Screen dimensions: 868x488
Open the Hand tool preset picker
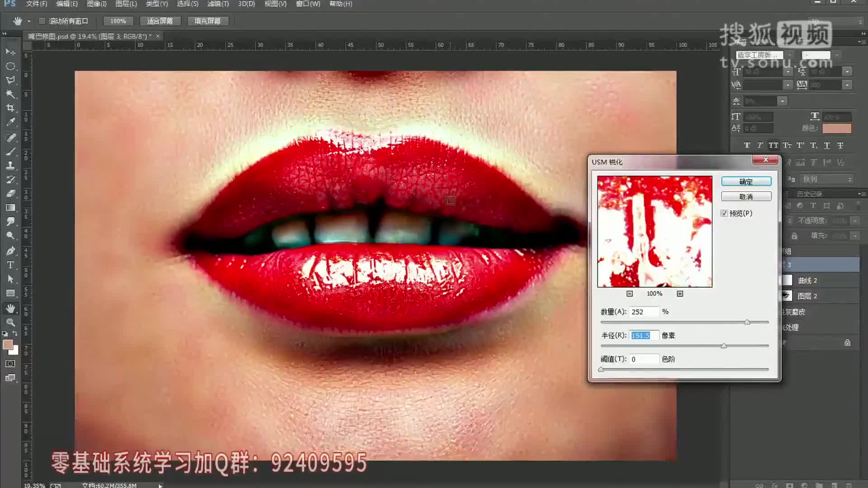pyautogui.click(x=29, y=21)
